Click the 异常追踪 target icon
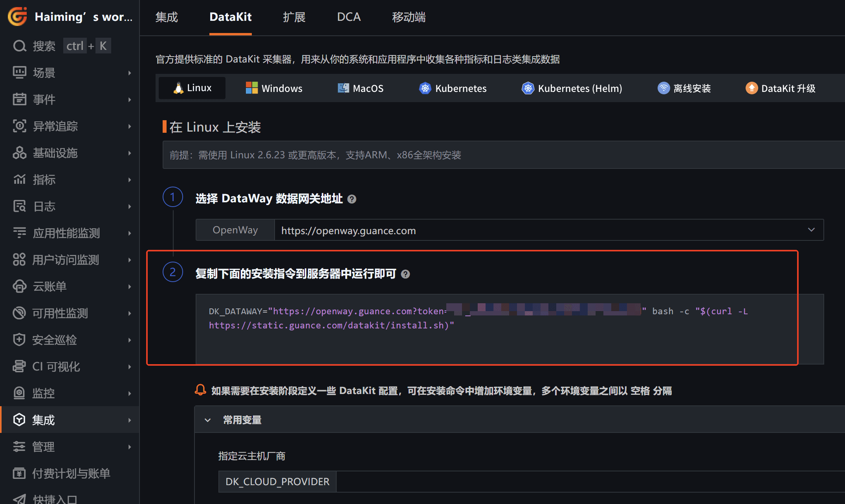The image size is (845, 504). (19, 126)
